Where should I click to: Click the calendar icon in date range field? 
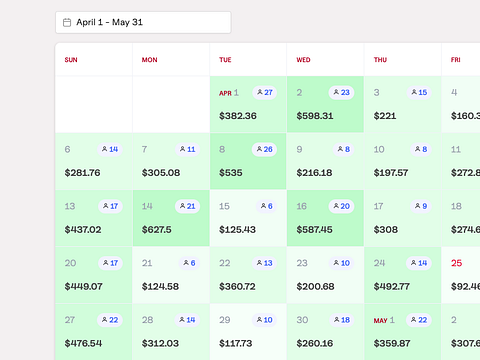pyautogui.click(x=67, y=22)
